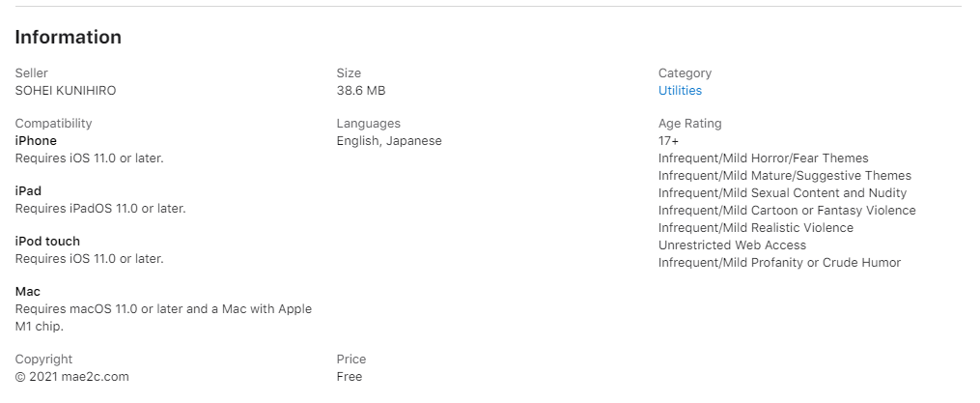Click the English, Japanese languages text

coord(389,141)
